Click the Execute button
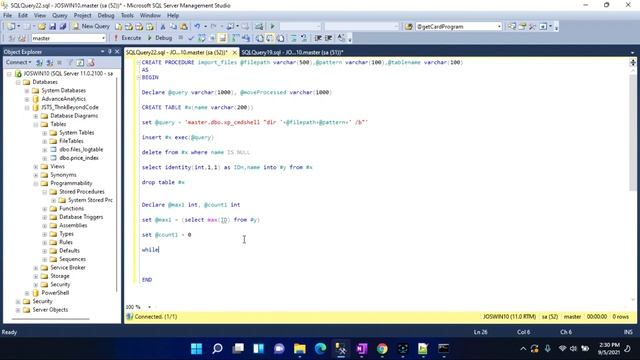 (x=127, y=38)
